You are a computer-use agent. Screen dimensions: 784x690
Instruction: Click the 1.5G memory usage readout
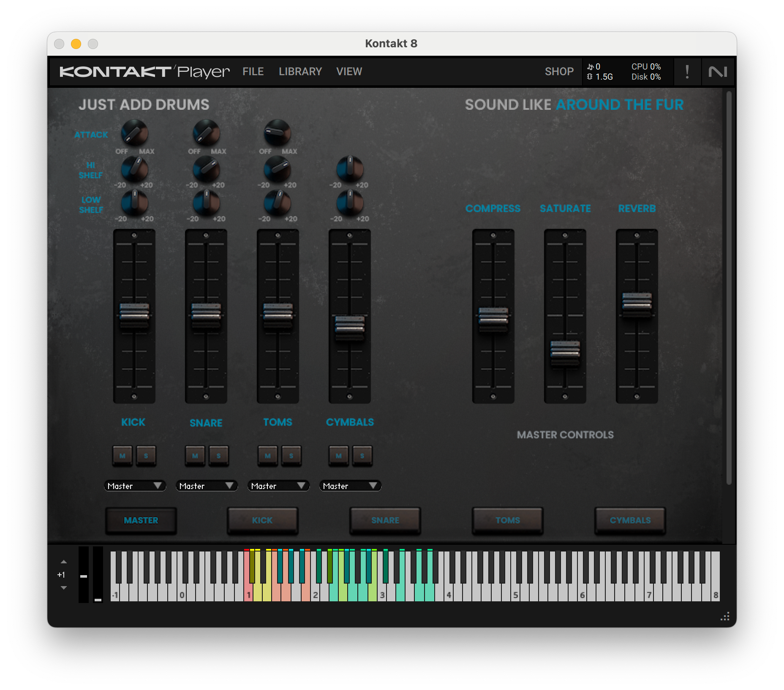coord(600,77)
